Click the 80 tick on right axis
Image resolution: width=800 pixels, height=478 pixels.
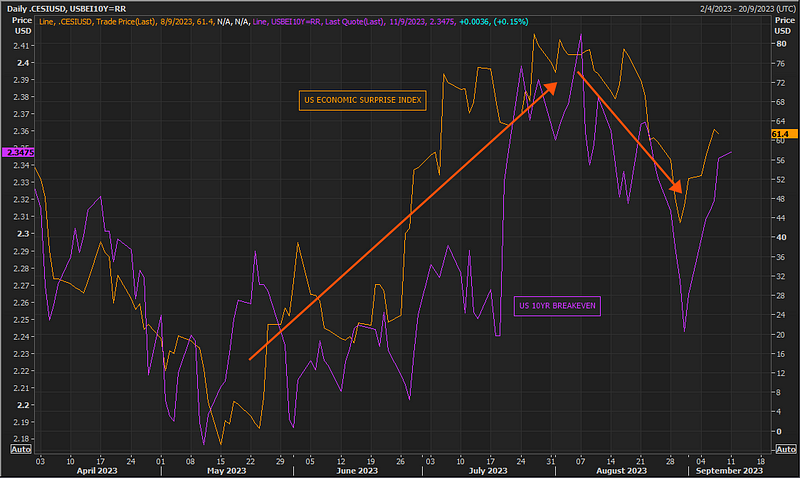781,44
